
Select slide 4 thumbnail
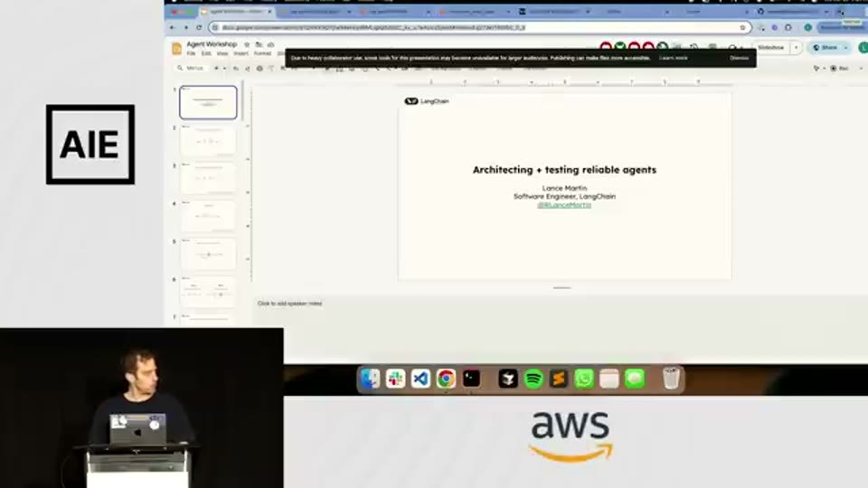click(208, 216)
